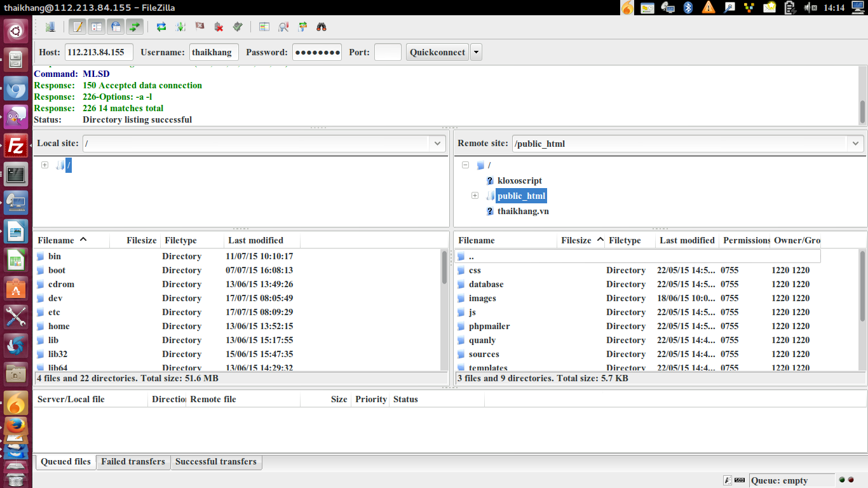
Task: Toggle processing of the transfer queue
Action: [180, 27]
